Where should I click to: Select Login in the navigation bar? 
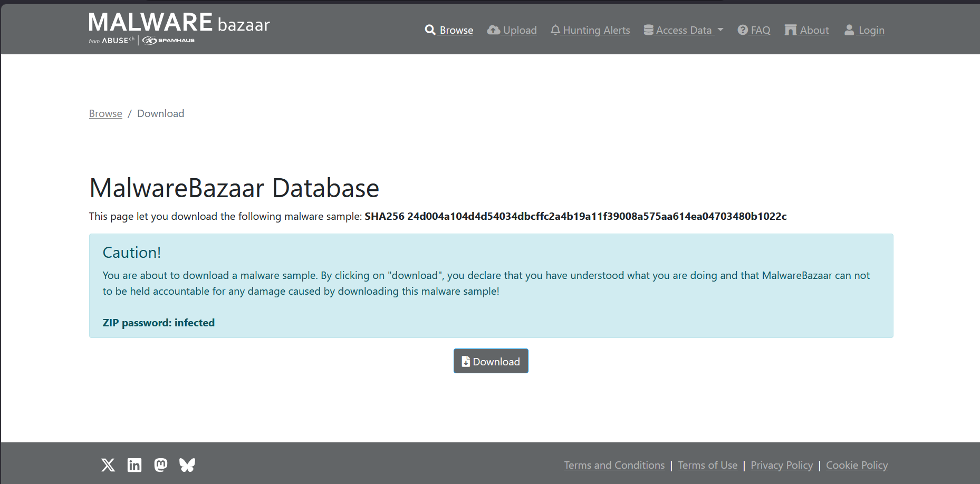(864, 30)
